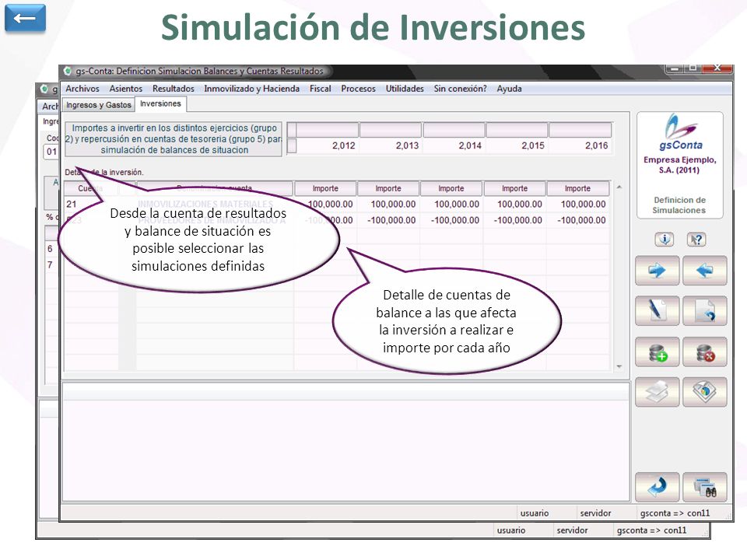Select the Inversiones tab
The width and height of the screenshot is (747, 560).
[x=160, y=103]
